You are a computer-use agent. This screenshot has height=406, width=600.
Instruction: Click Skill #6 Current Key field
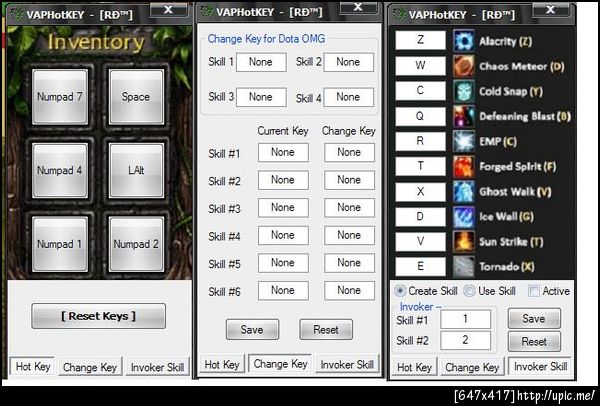coord(283,290)
